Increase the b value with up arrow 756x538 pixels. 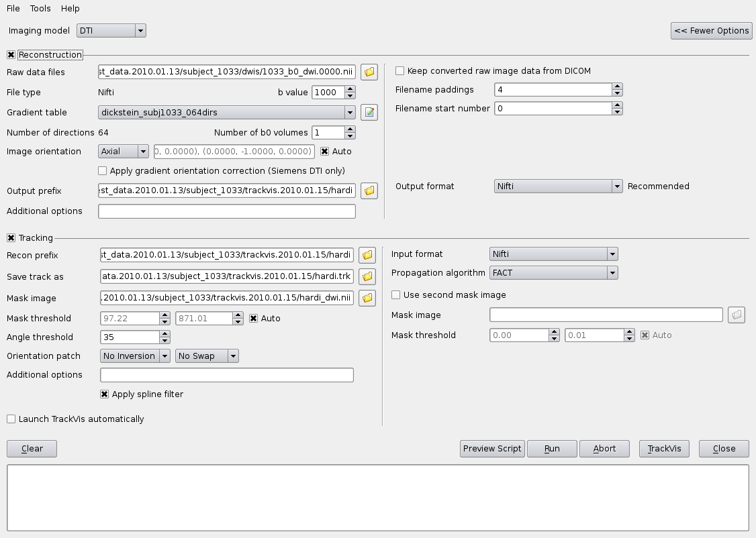[350, 89]
